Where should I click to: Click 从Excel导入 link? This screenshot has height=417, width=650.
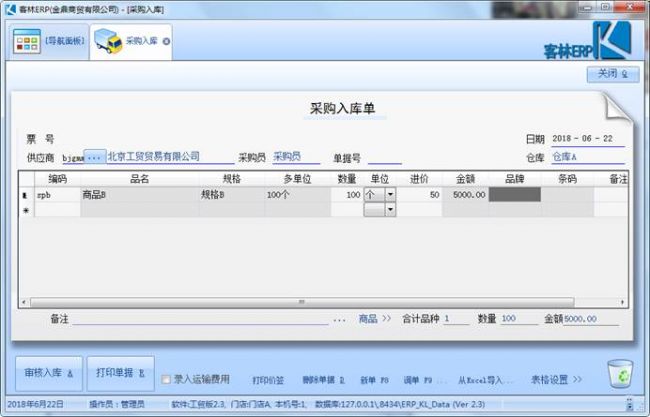pos(487,380)
